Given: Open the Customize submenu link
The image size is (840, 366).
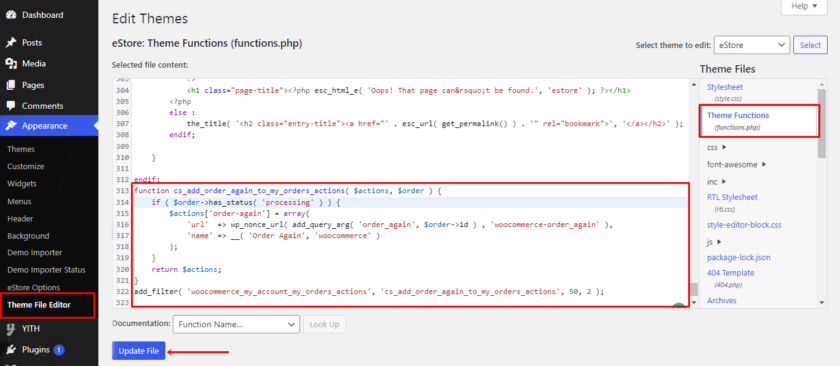Looking at the screenshot, I should tap(26, 166).
